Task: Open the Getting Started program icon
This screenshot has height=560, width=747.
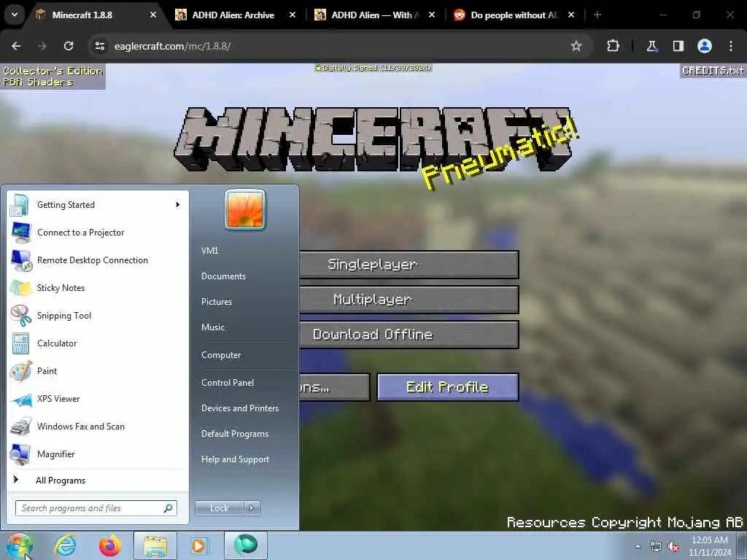Action: [20, 205]
